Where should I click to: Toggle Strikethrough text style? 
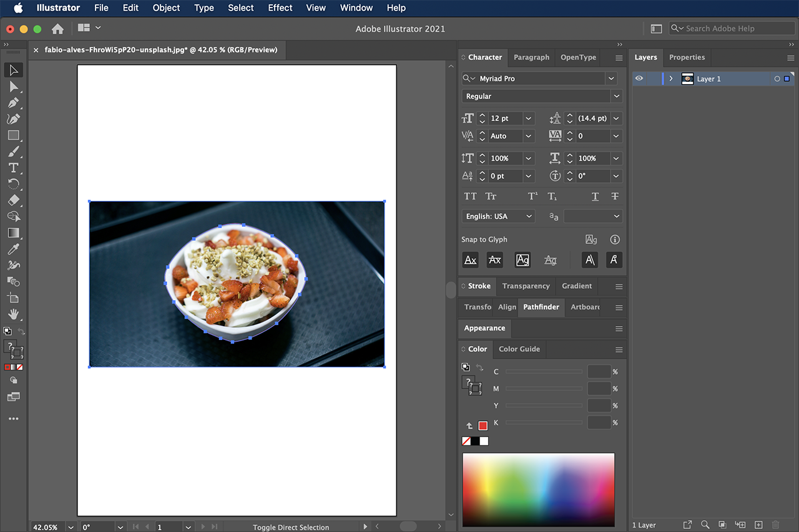coord(615,196)
